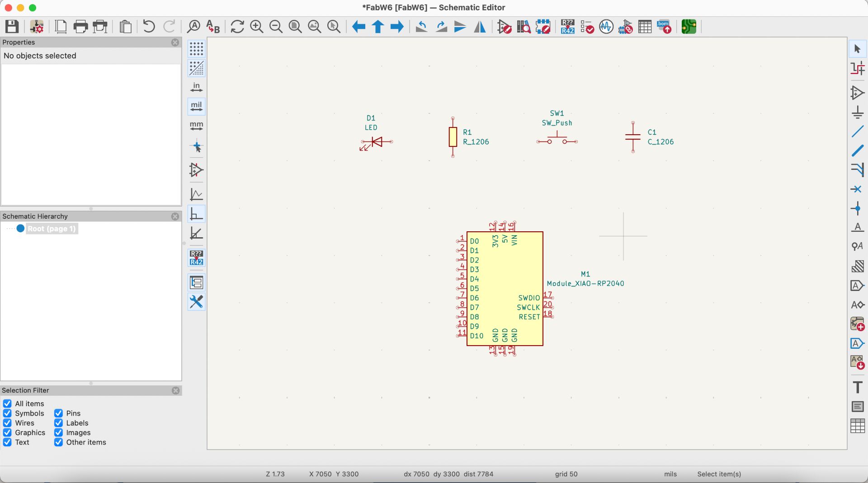Toggle the grid display dots

click(x=196, y=49)
